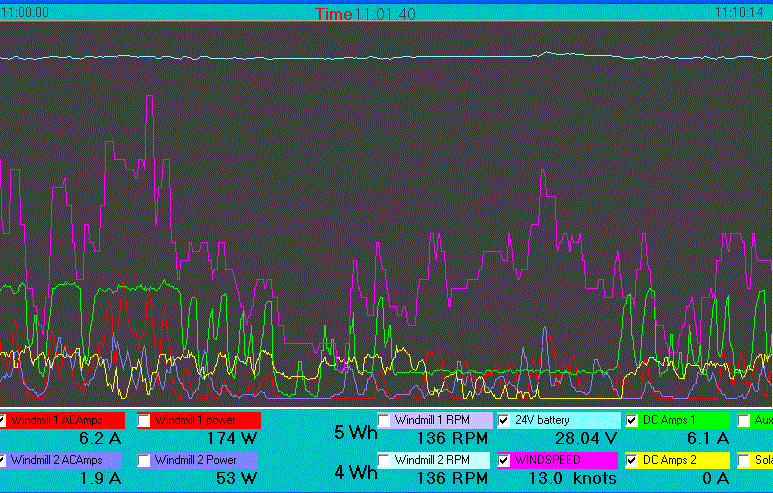Toggle the Windmill 1 ACAmps checkbox
The height and width of the screenshot is (493, 773).
pos(4,420)
